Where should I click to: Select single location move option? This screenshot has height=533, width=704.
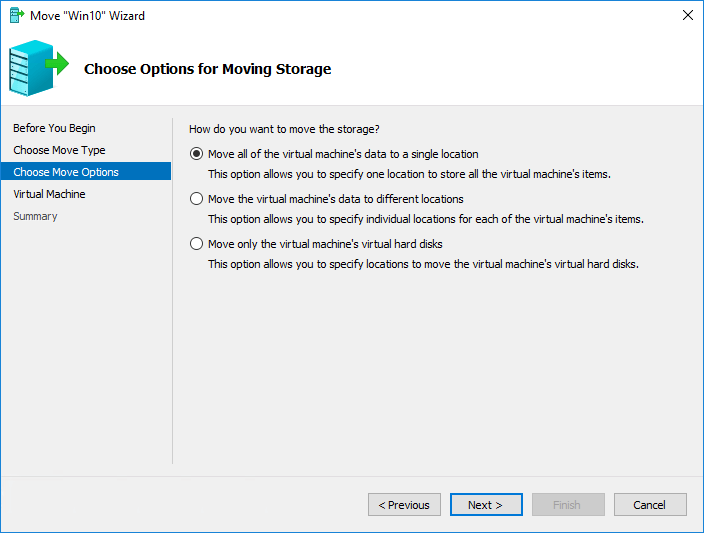point(196,154)
